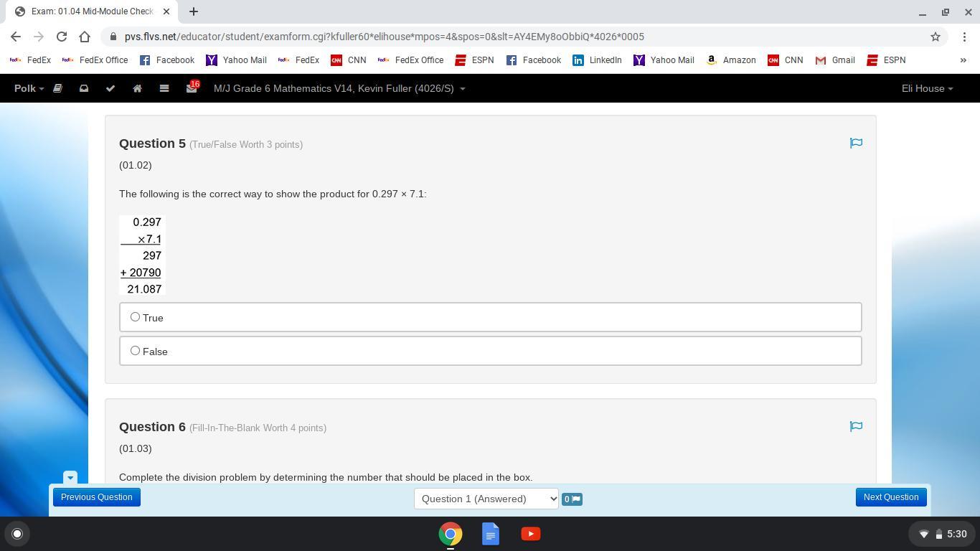Open the course book icon
The image size is (980, 551).
(x=58, y=88)
